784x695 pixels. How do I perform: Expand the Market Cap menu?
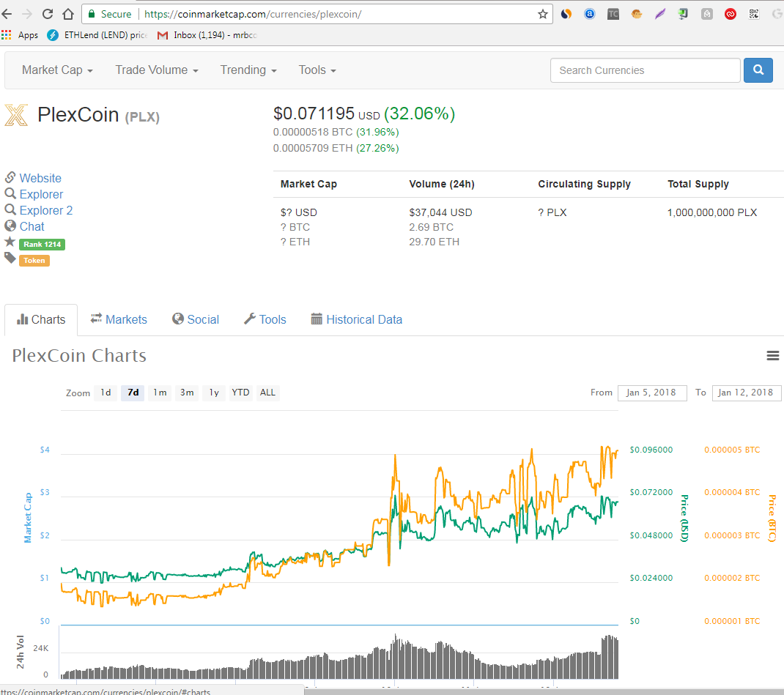[57, 70]
